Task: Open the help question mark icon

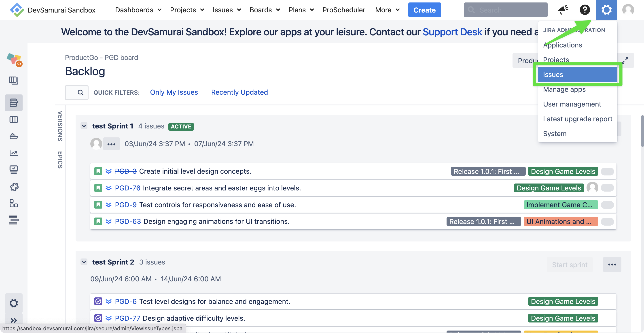Action: click(x=585, y=10)
